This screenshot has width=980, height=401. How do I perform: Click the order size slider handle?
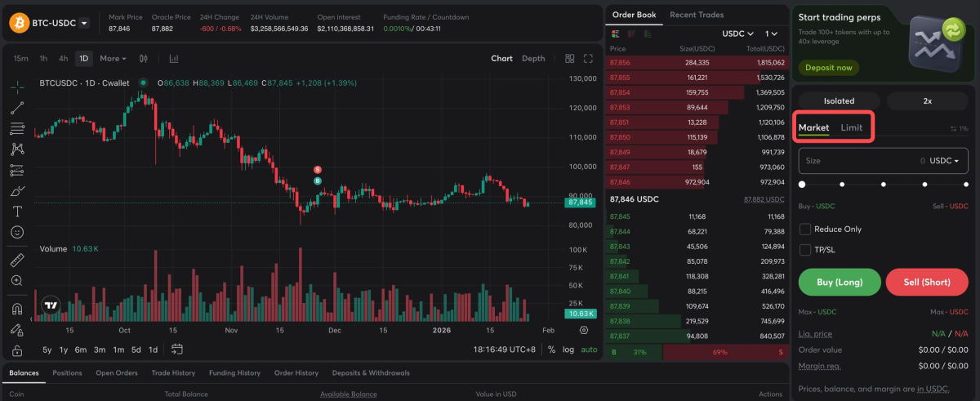802,185
